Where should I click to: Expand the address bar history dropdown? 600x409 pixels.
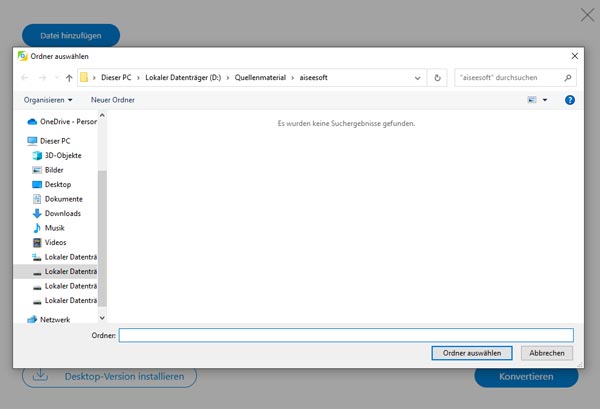419,77
